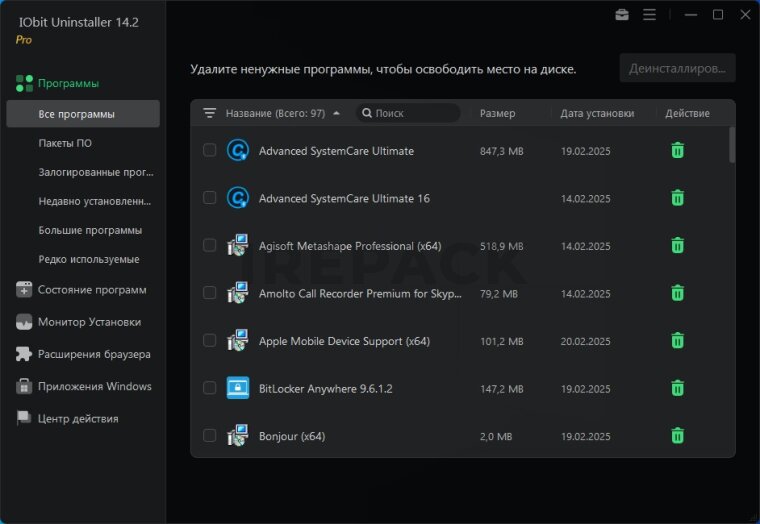The image size is (760, 524).
Task: Open Пакеты ПО in the sidebar
Action: [x=65, y=143]
